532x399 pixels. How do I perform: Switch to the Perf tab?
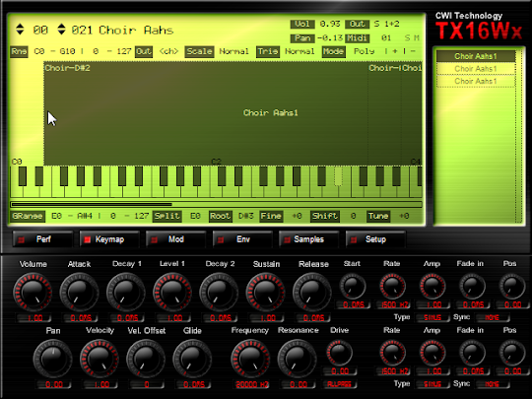coord(42,239)
